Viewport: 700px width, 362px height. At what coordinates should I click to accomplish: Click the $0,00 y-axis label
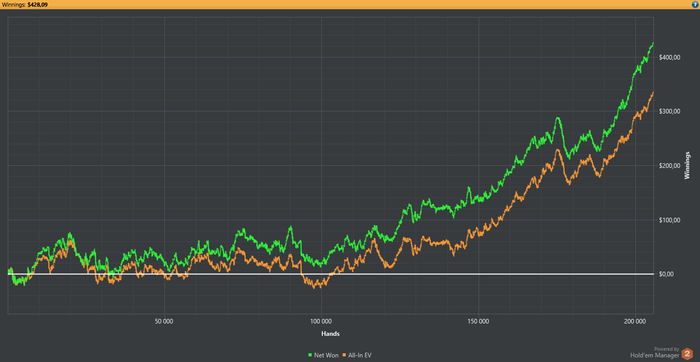tap(666, 274)
